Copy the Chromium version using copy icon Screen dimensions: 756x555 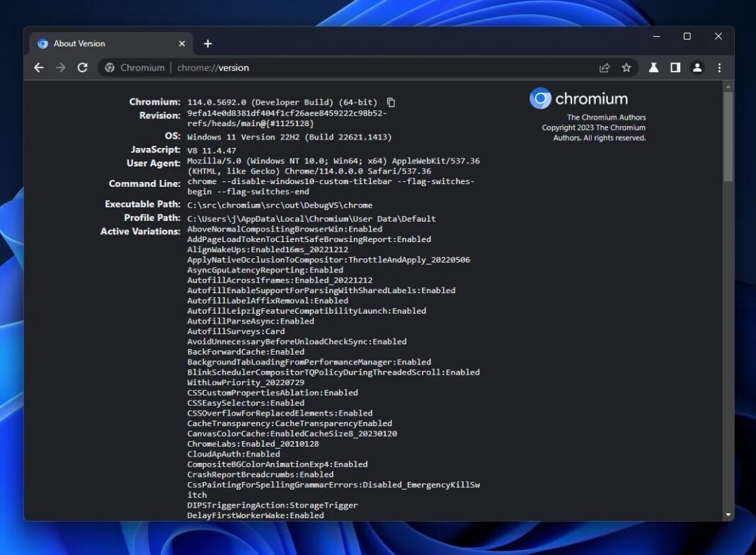390,101
